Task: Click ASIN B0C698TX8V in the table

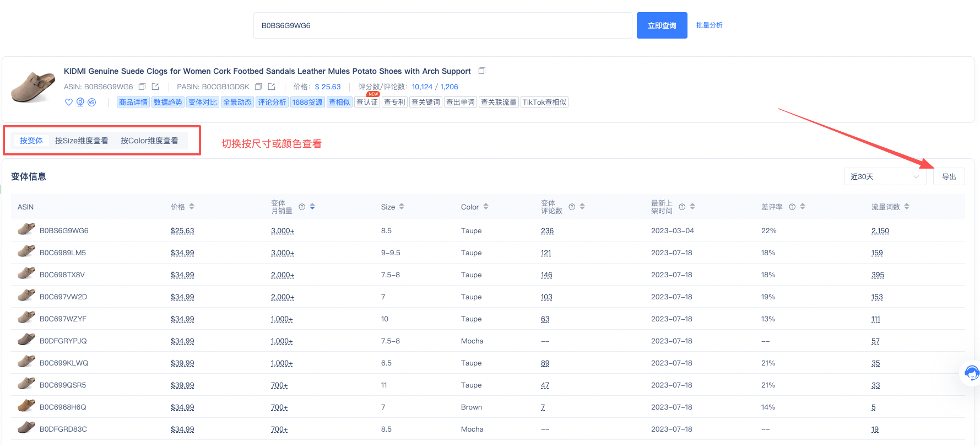Action: click(62, 275)
